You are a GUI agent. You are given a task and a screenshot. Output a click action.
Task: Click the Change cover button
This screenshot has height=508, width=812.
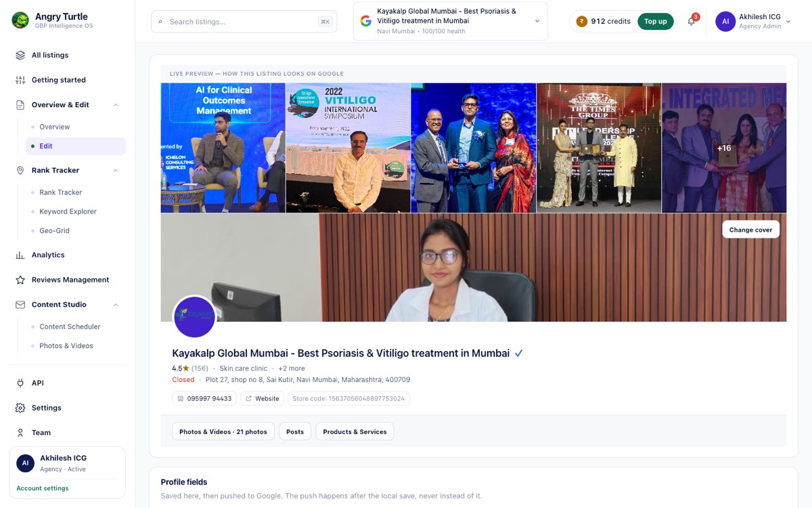(751, 230)
